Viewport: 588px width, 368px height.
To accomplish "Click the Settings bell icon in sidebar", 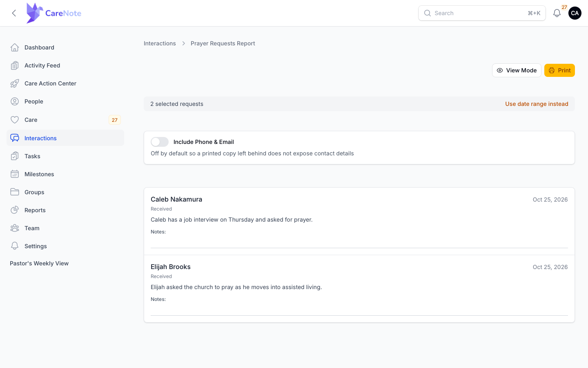I will click(15, 246).
